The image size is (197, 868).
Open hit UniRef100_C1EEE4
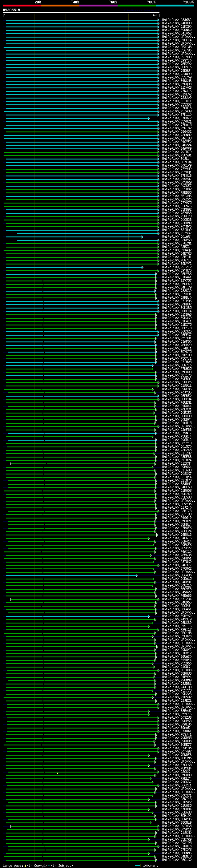click(x=177, y=40)
